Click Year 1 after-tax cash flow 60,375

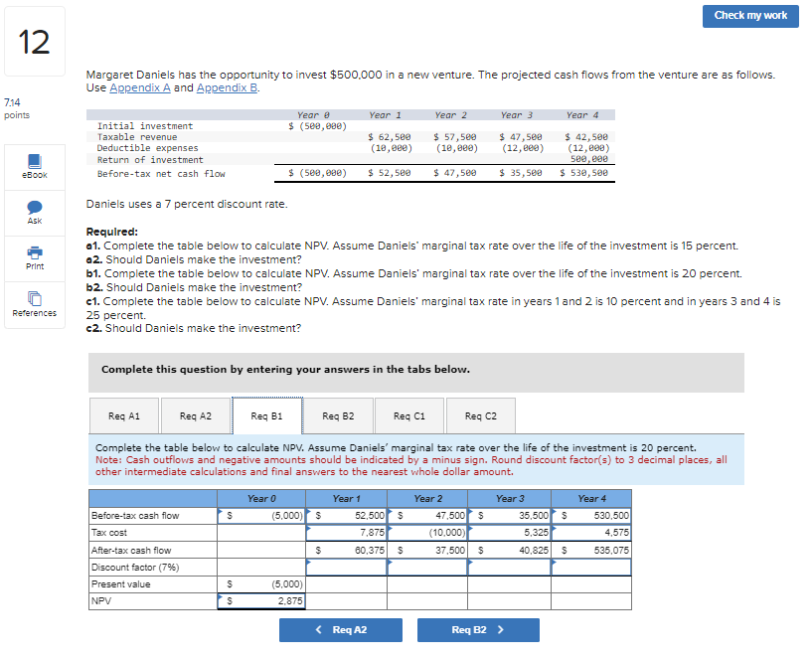(347, 551)
